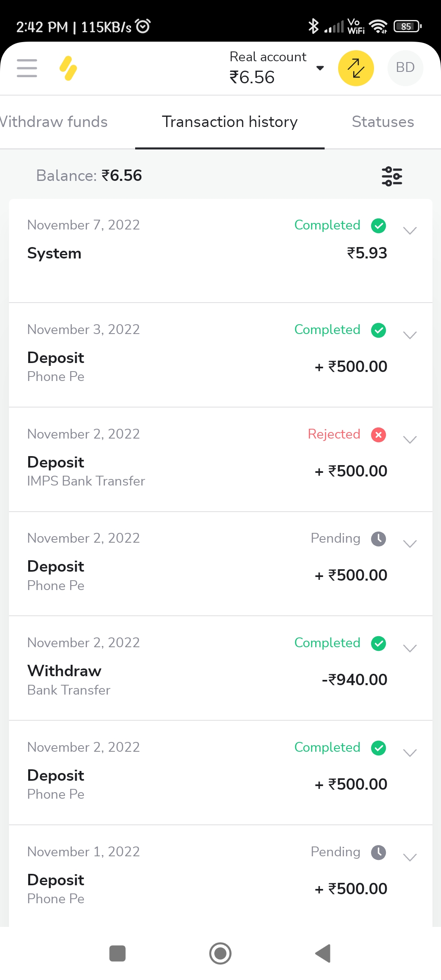Open the hamburger navigation menu
441x980 pixels.
tap(27, 68)
